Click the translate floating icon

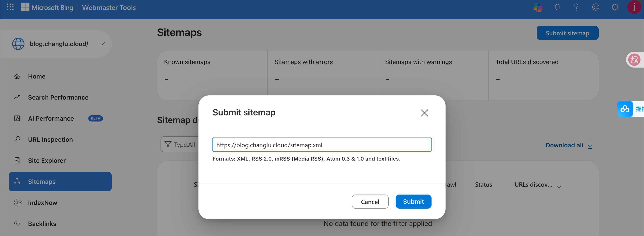(634, 60)
